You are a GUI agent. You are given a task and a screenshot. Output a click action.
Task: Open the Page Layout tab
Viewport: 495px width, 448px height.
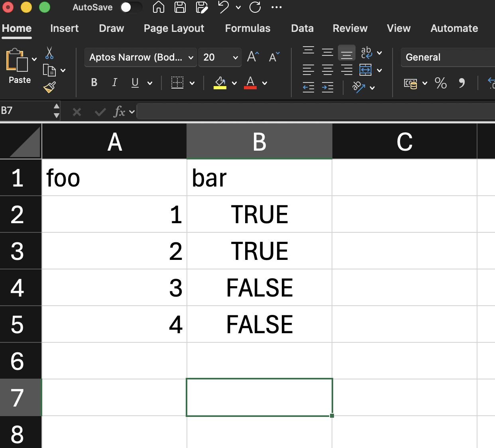point(174,28)
